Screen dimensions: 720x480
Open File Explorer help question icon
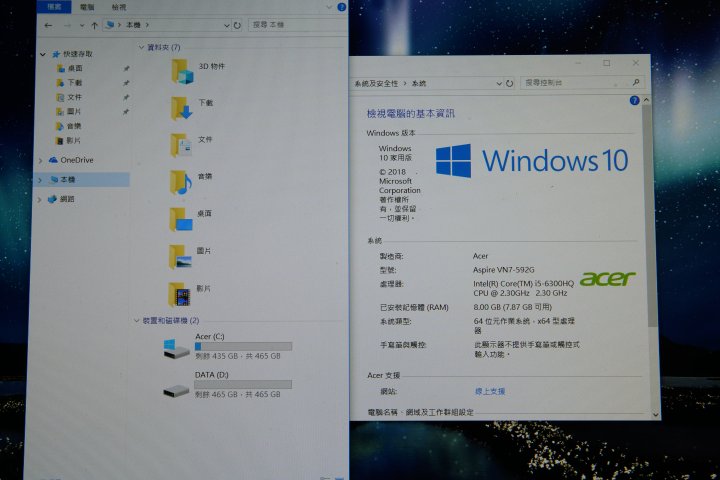(x=342, y=7)
